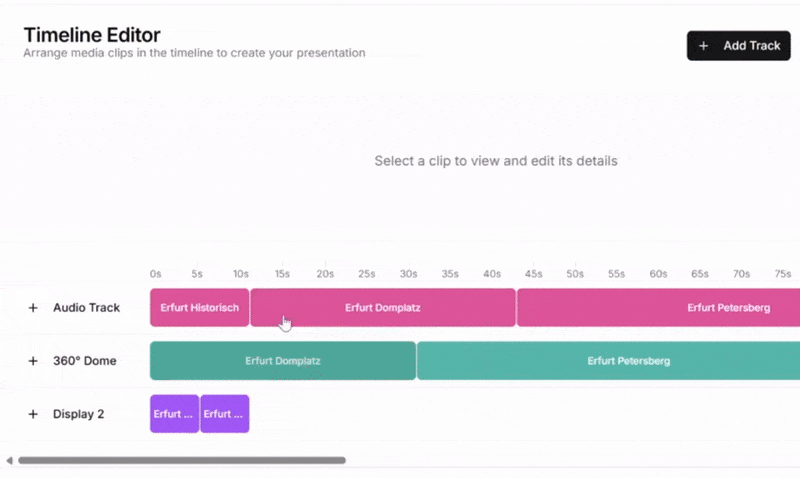Click the plus icon beside 360° Dome
Image resolution: width=800 pixels, height=478 pixels.
(33, 361)
